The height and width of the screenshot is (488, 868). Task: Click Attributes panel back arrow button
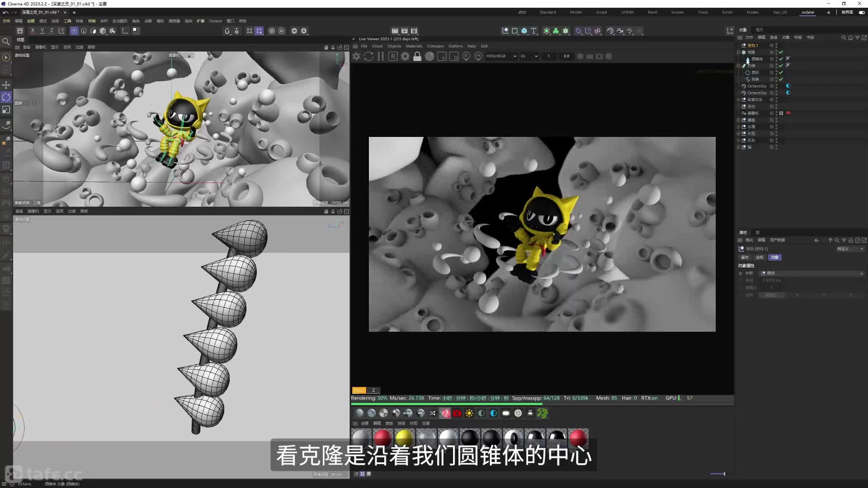coord(816,240)
